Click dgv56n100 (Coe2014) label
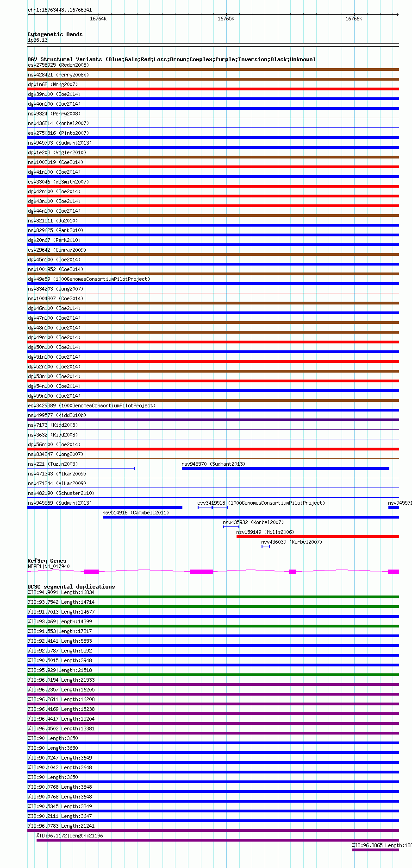412x868 pixels. point(54,444)
